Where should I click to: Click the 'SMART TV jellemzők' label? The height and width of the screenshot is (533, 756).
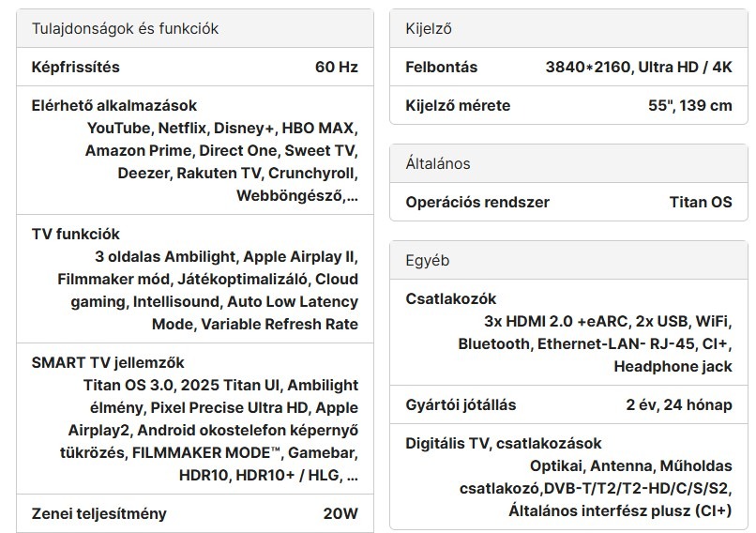pos(108,363)
